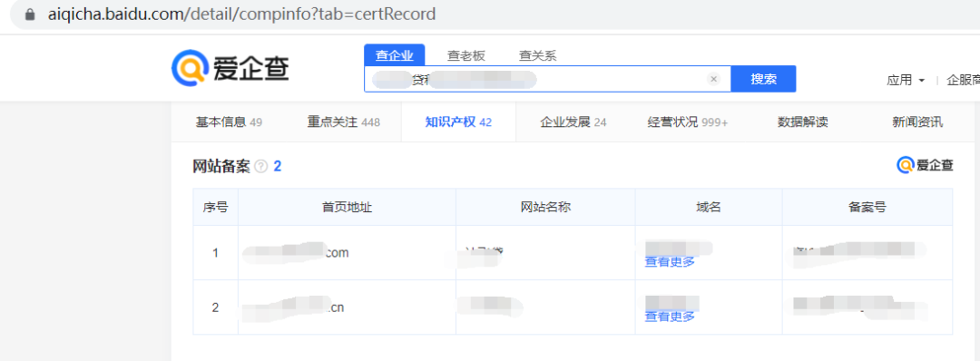Open the 新闻资讯 tab
The image size is (980, 361).
(917, 122)
